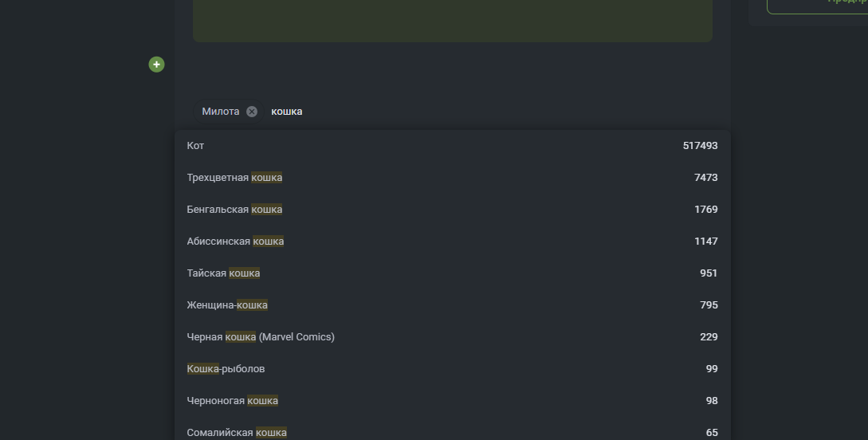868x440 pixels.
Task: Choose Трехцветная кошка from suggestions
Action: (234, 178)
